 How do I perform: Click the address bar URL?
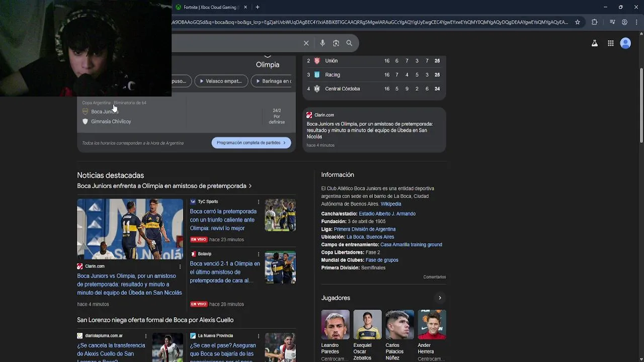pyautogui.click(x=370, y=22)
